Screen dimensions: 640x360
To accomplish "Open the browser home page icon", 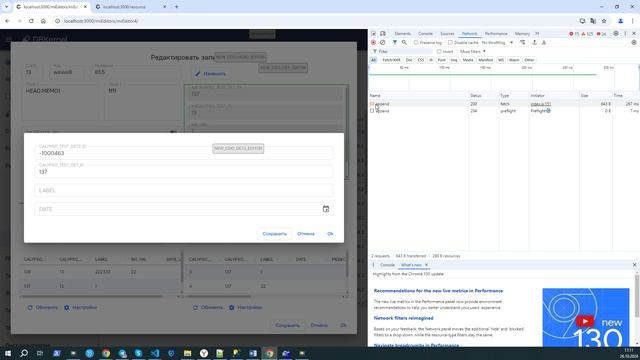I will pos(43,21).
